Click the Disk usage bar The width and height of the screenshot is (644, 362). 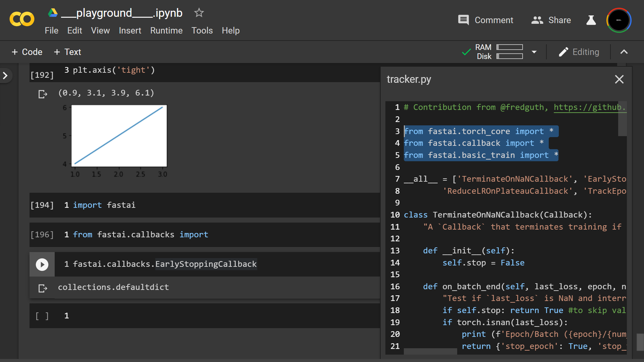(x=509, y=56)
